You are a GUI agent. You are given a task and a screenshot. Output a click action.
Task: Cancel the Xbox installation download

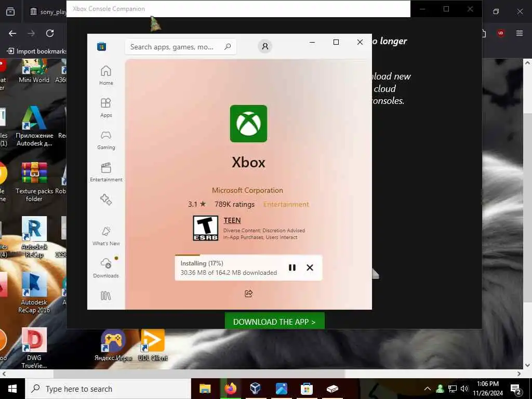click(310, 268)
